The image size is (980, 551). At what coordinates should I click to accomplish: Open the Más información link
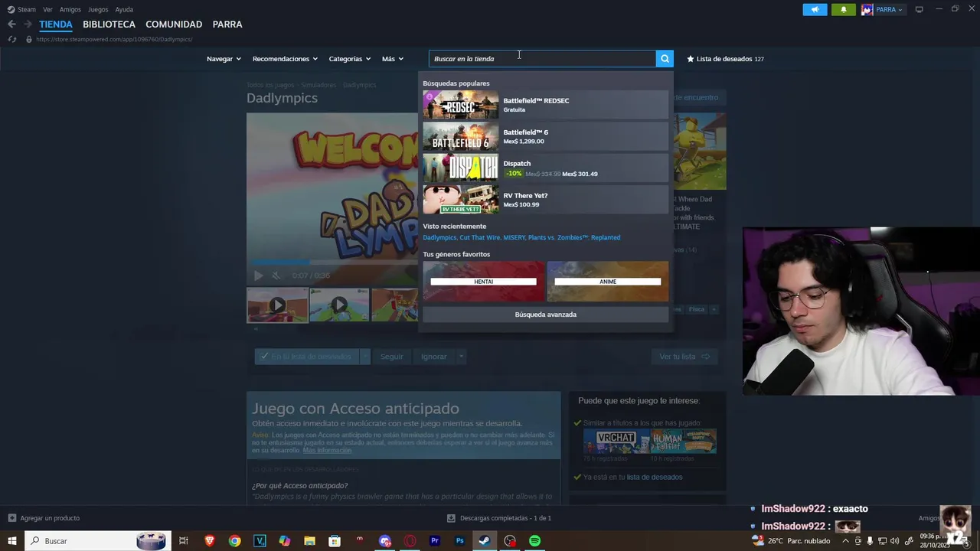coord(327,451)
